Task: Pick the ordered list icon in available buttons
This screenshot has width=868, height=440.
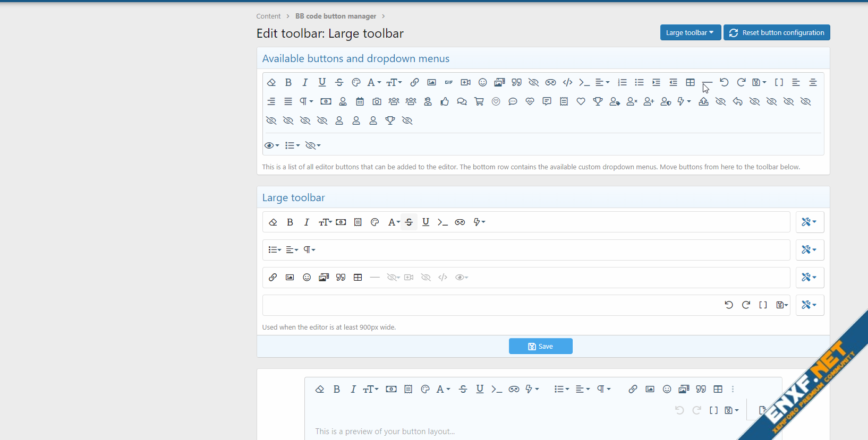Action: point(622,82)
